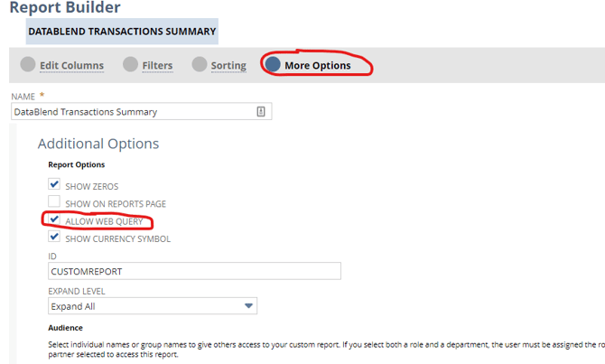The height and width of the screenshot is (364, 605).
Task: Click the blue More Options step circle
Action: (x=273, y=64)
